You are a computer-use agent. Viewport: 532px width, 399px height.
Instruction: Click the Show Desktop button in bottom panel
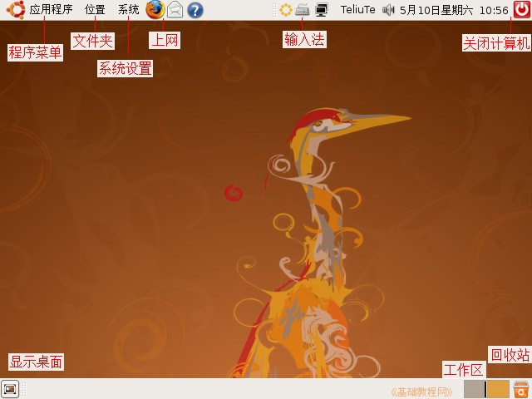point(10,389)
